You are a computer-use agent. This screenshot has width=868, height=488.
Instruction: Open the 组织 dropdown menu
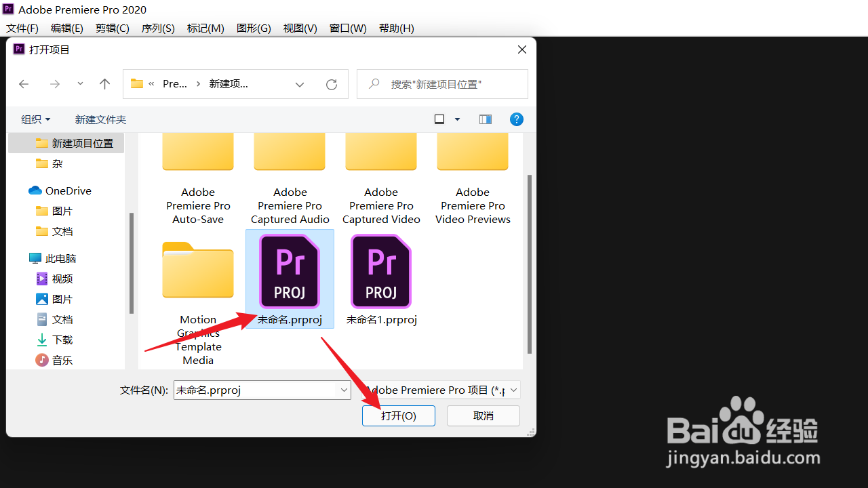(x=36, y=119)
